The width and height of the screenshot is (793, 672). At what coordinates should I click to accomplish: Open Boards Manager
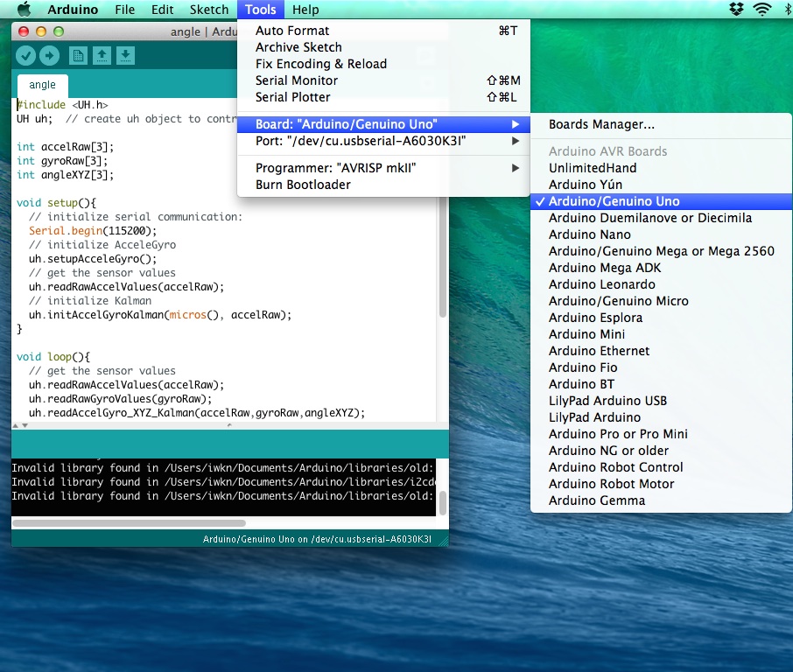(x=661, y=124)
